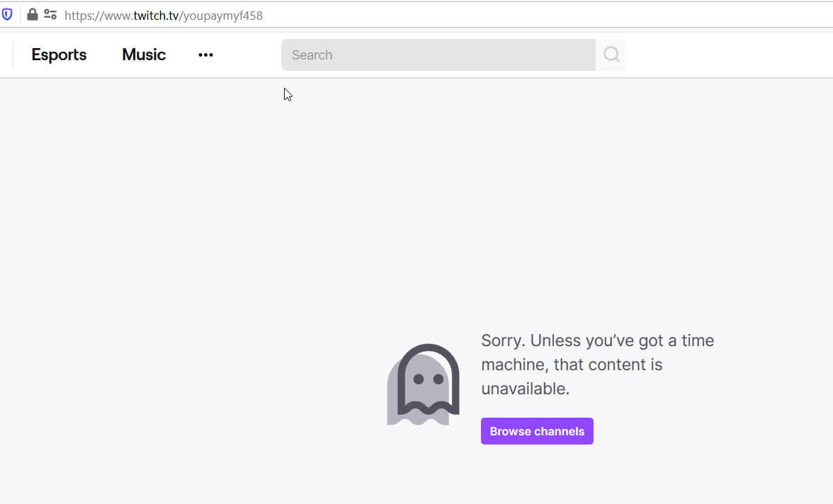The height and width of the screenshot is (504, 833).
Task: Click the 'Sorry. Unless you've got a time' text
Action: 597,340
